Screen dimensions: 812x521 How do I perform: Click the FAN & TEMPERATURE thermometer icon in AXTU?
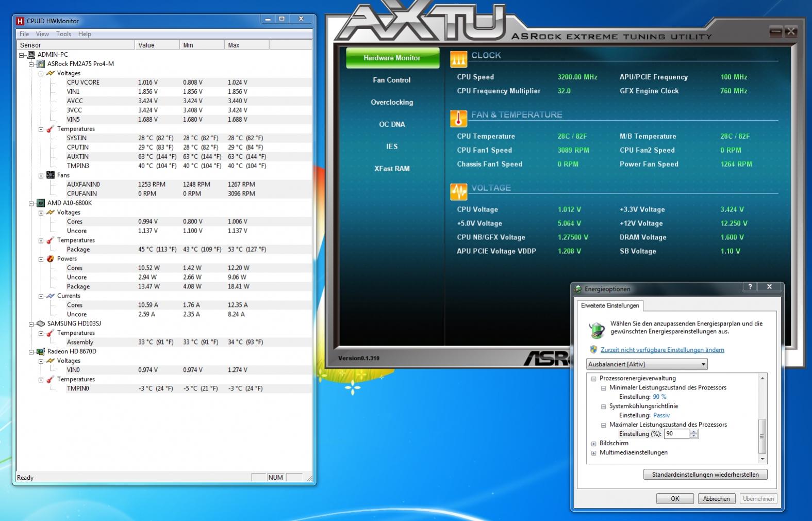coord(458,119)
